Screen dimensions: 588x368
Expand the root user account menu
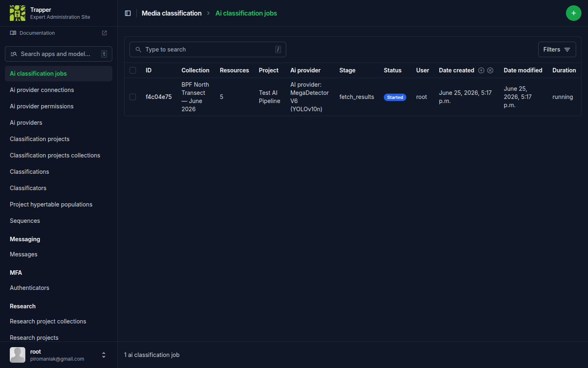[104, 355]
